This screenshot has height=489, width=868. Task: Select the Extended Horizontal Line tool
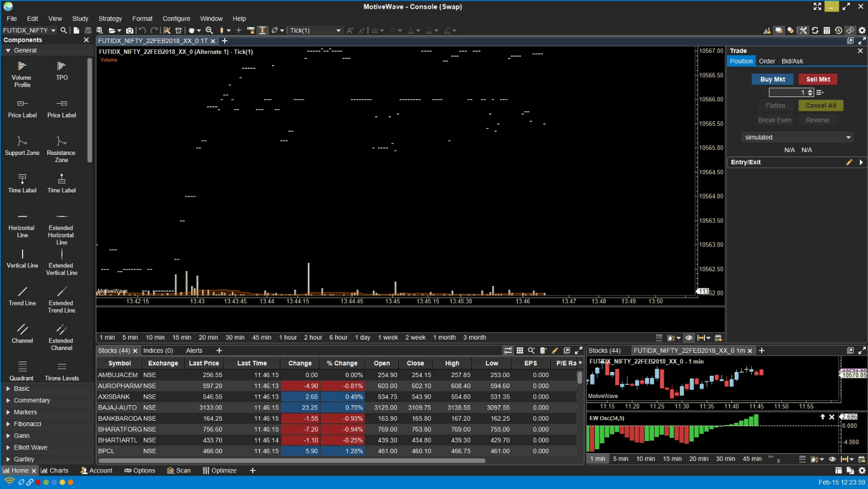62,228
